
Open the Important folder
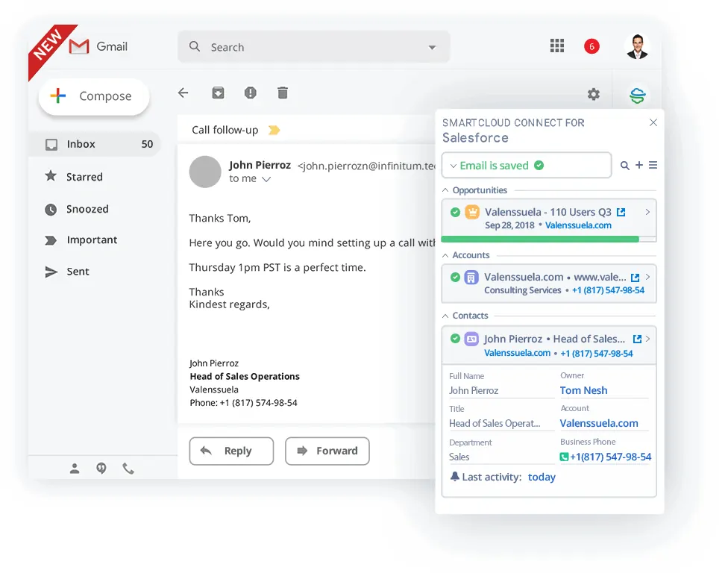(x=81, y=240)
